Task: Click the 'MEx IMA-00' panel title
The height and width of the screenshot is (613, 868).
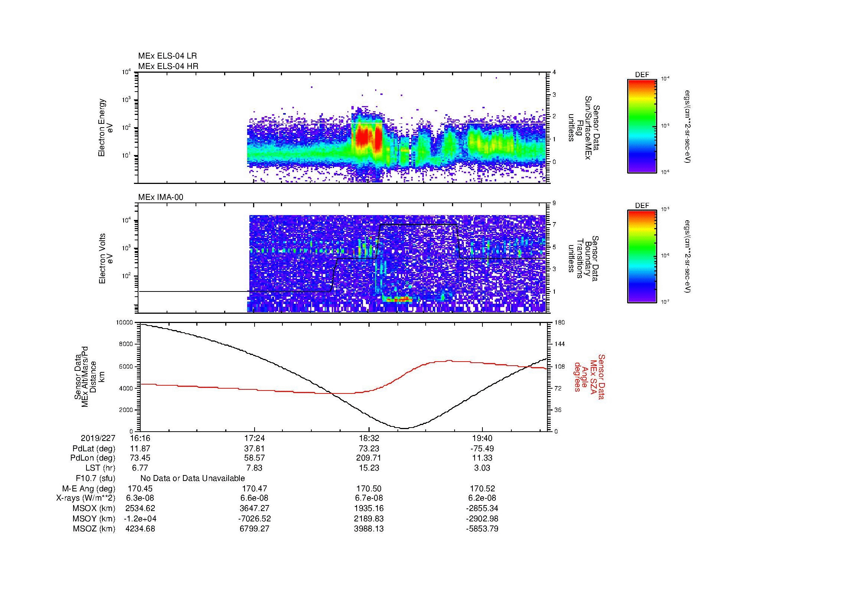Action: (161, 197)
